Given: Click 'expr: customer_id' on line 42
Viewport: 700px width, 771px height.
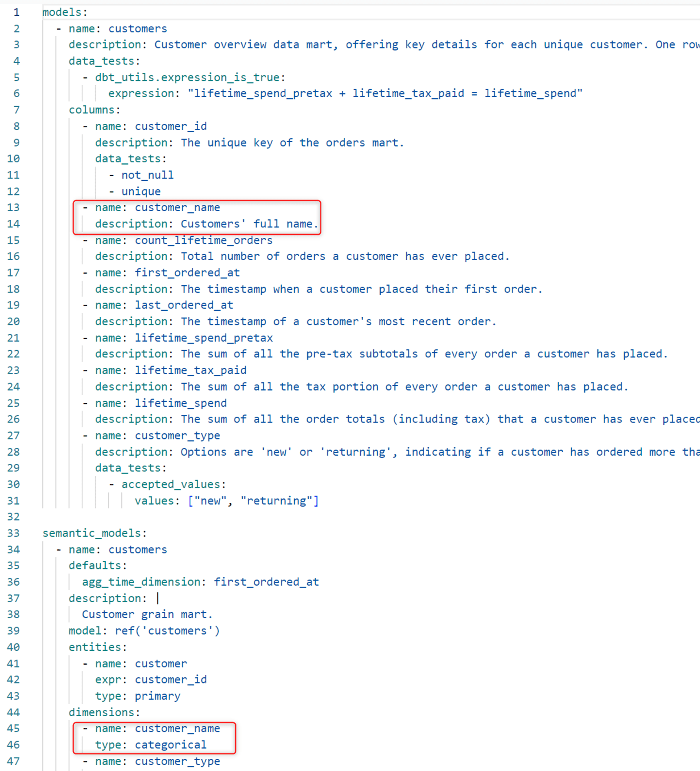Looking at the screenshot, I should click(151, 680).
